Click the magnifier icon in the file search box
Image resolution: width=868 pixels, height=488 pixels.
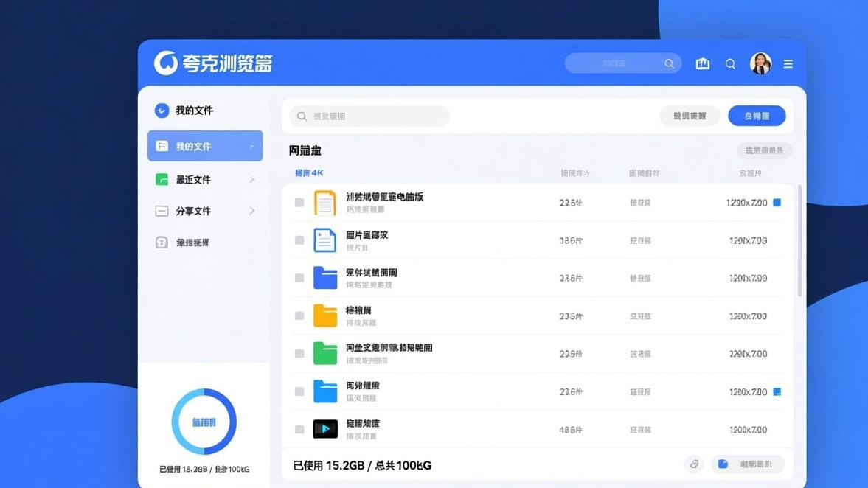point(302,116)
